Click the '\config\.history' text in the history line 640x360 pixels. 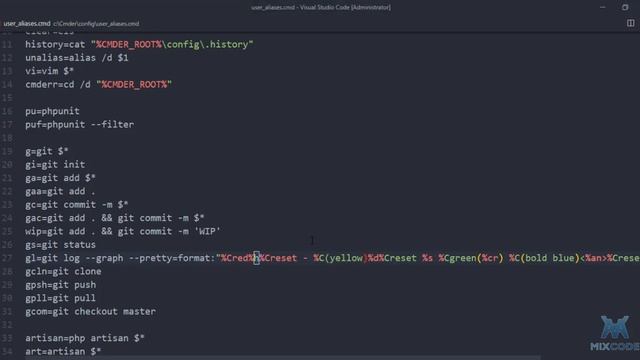[205, 44]
